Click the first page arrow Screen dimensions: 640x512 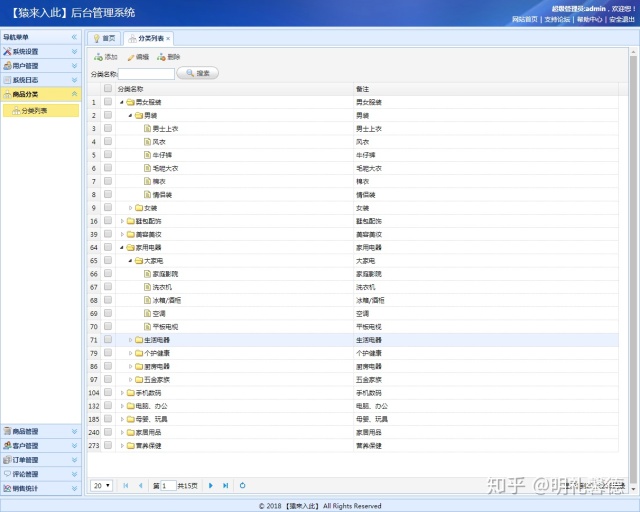coord(126,485)
